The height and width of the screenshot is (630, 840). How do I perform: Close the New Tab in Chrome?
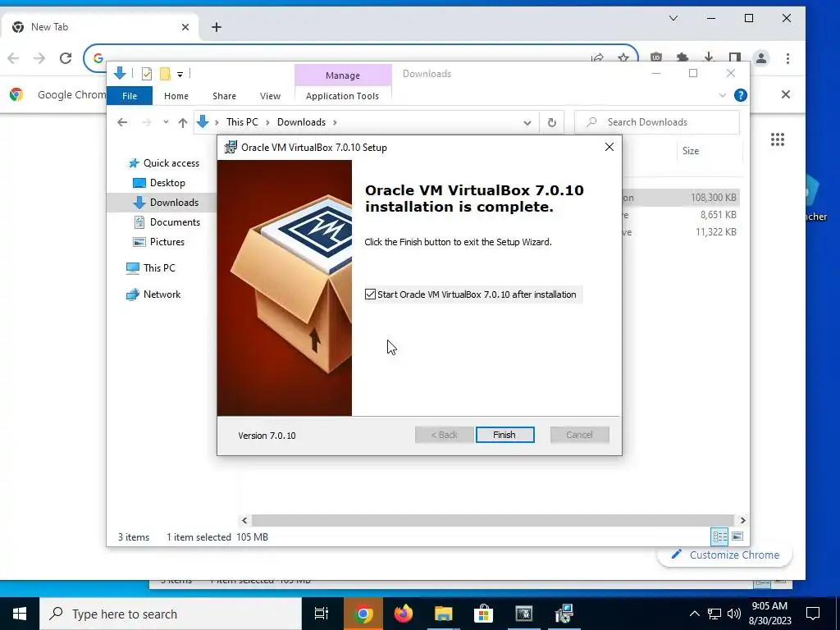[x=185, y=27]
